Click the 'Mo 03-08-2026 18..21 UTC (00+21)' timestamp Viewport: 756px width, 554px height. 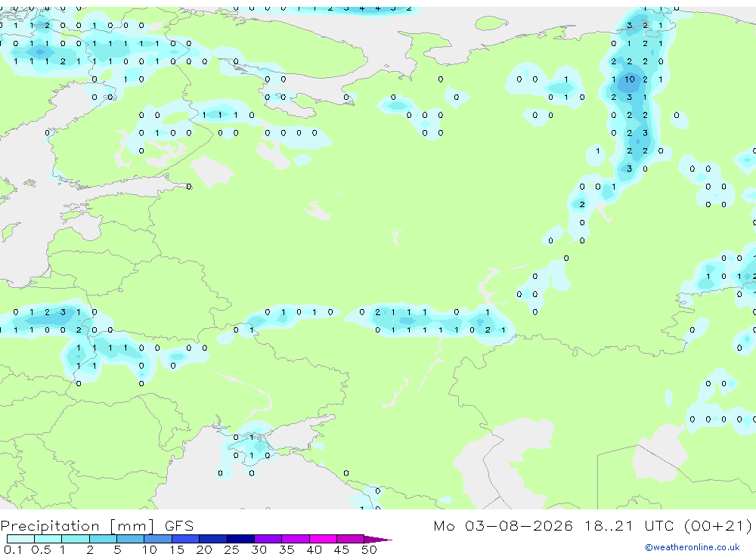click(593, 525)
